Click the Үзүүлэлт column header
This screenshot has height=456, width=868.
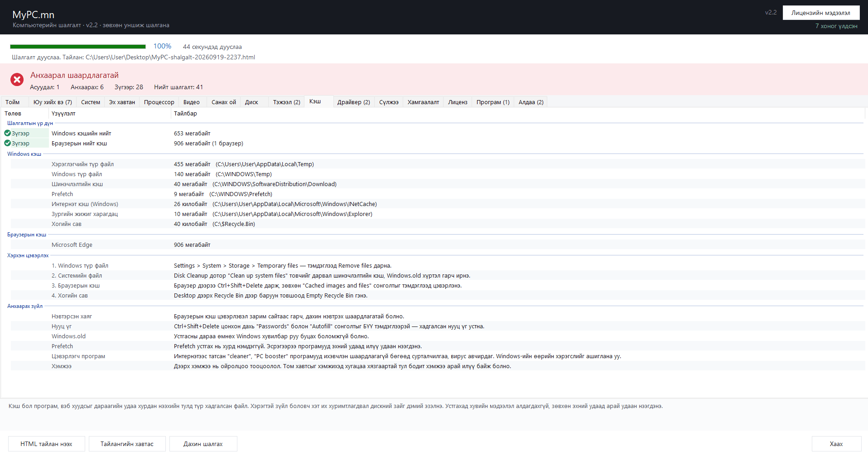click(x=110, y=113)
